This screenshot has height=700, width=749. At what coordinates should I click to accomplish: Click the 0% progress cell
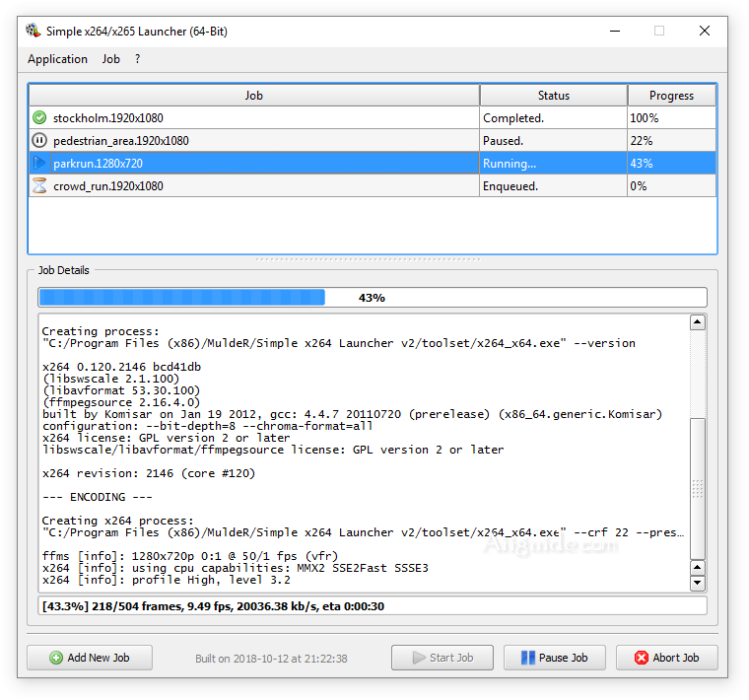click(x=671, y=186)
